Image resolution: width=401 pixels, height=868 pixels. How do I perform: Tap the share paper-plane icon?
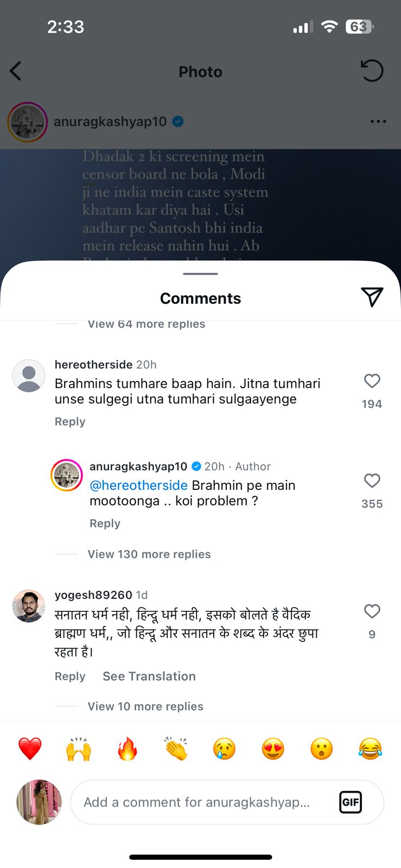point(372,297)
